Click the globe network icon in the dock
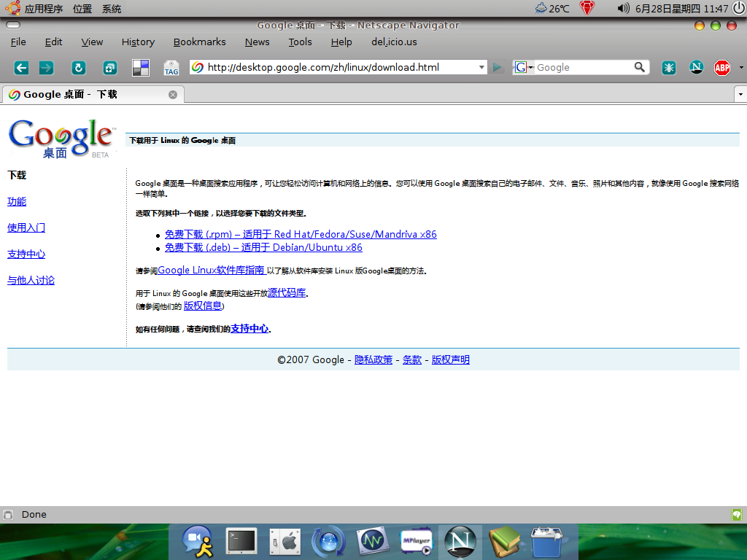 pyautogui.click(x=328, y=542)
